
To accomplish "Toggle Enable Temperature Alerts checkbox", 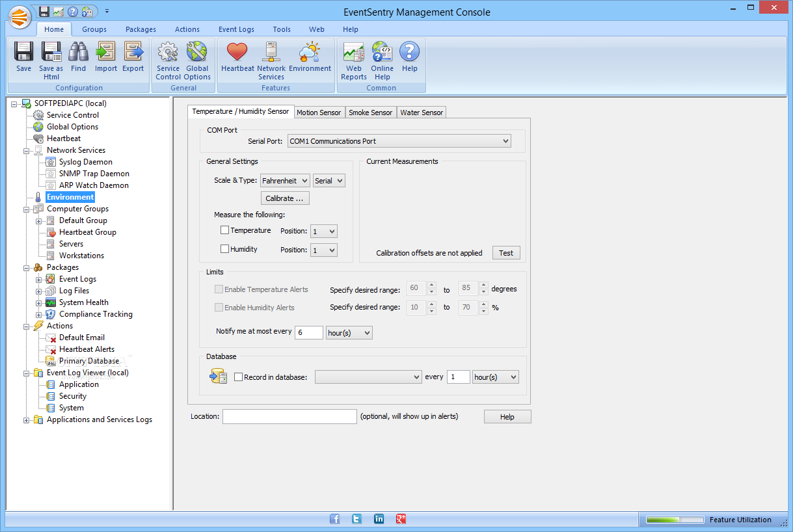I will click(219, 289).
